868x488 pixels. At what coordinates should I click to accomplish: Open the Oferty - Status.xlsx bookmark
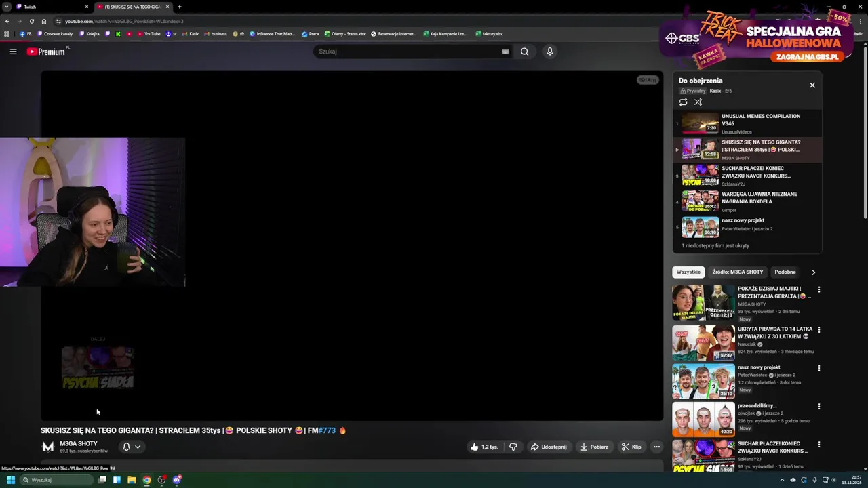pyautogui.click(x=345, y=33)
